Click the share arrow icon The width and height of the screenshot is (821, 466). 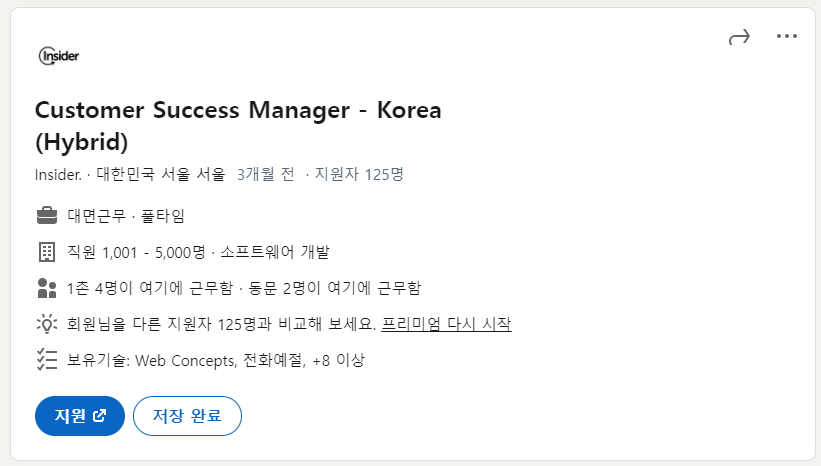click(739, 37)
